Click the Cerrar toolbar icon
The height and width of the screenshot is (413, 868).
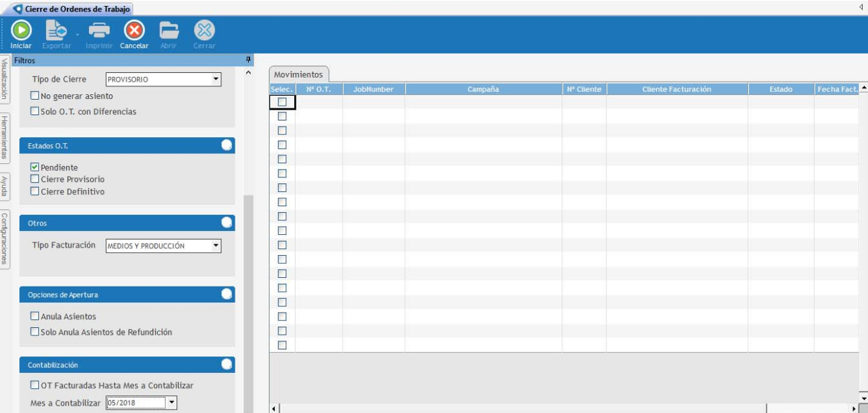click(203, 31)
